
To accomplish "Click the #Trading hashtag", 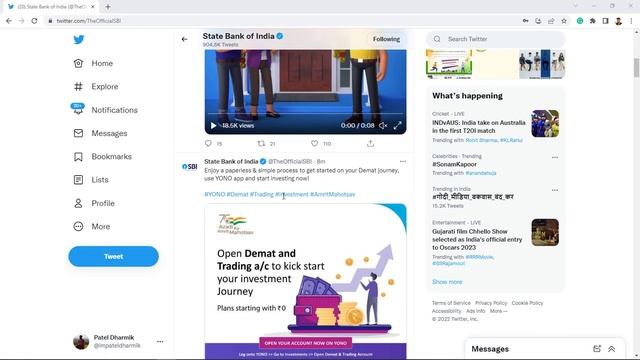I will 262,195.
